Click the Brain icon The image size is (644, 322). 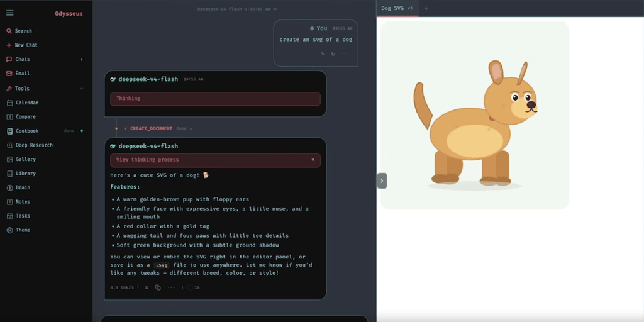9,187
